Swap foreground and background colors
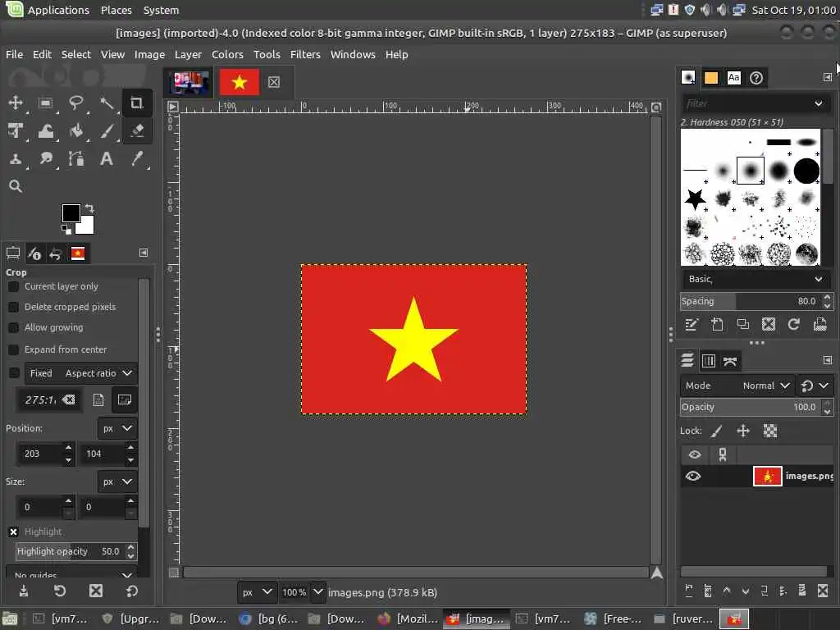Viewport: 840px width, 630px height. tap(89, 208)
